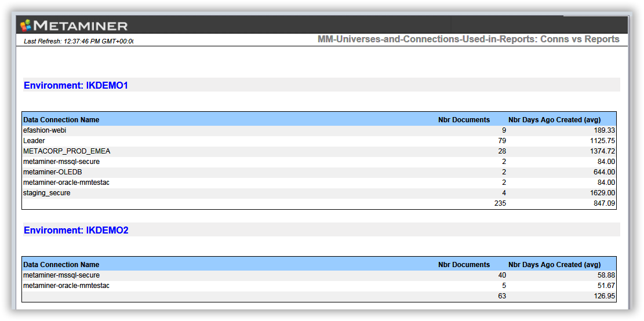Click average days value 51.67
Viewport: 644px width, 321px height.
click(x=607, y=285)
